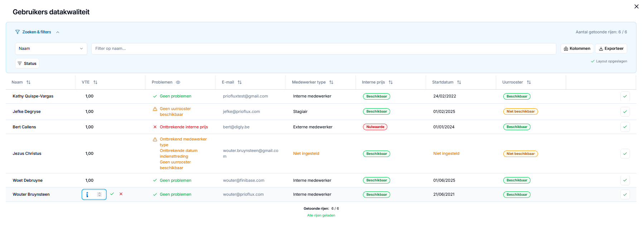This screenshot has height=233, width=644.
Task: Click the Nulwaarde badge for Bert Callens
Action: pos(375,127)
